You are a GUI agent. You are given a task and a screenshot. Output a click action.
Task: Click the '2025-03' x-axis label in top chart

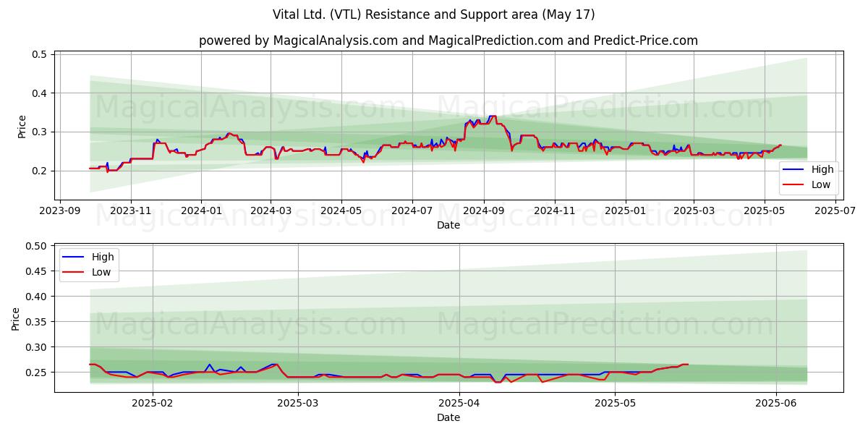click(x=694, y=211)
